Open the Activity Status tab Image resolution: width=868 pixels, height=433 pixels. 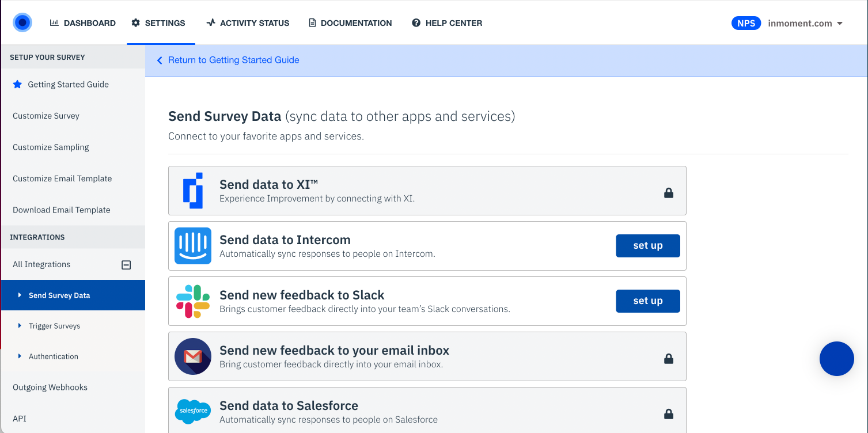tap(248, 23)
